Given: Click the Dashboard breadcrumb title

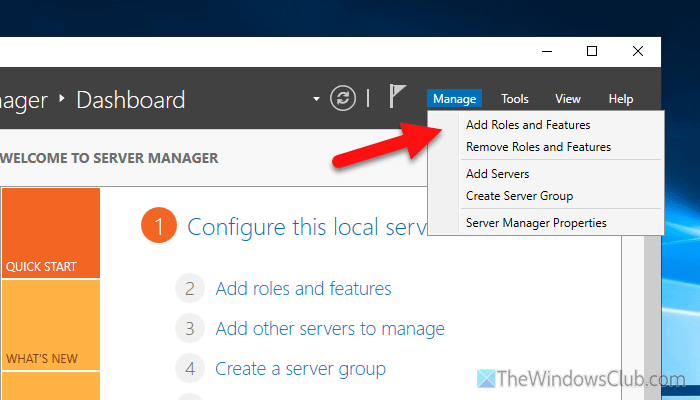Looking at the screenshot, I should pos(131,100).
